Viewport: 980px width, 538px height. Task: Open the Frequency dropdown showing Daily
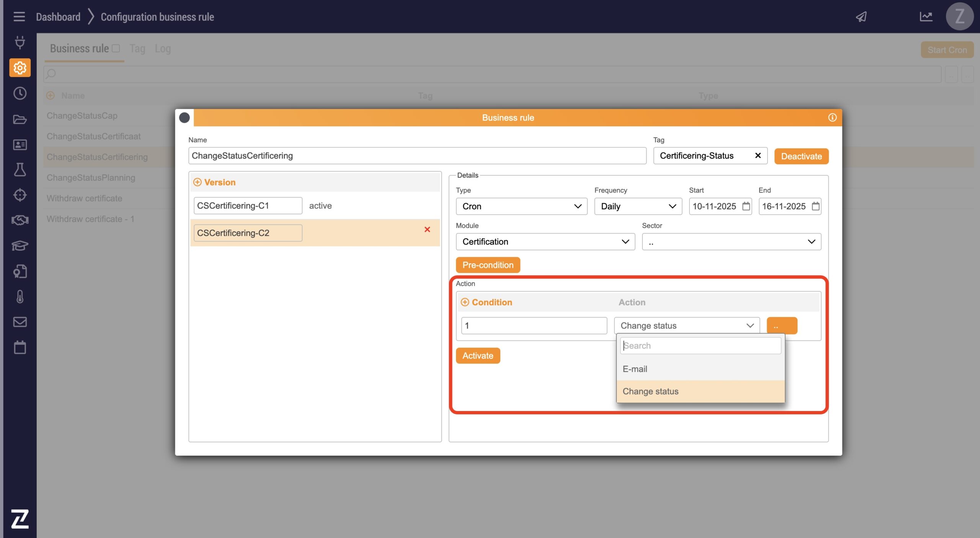click(x=638, y=206)
